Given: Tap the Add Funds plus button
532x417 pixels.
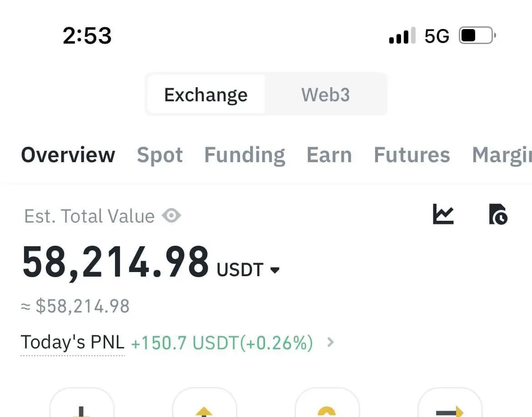Looking at the screenshot, I should click(x=82, y=403).
